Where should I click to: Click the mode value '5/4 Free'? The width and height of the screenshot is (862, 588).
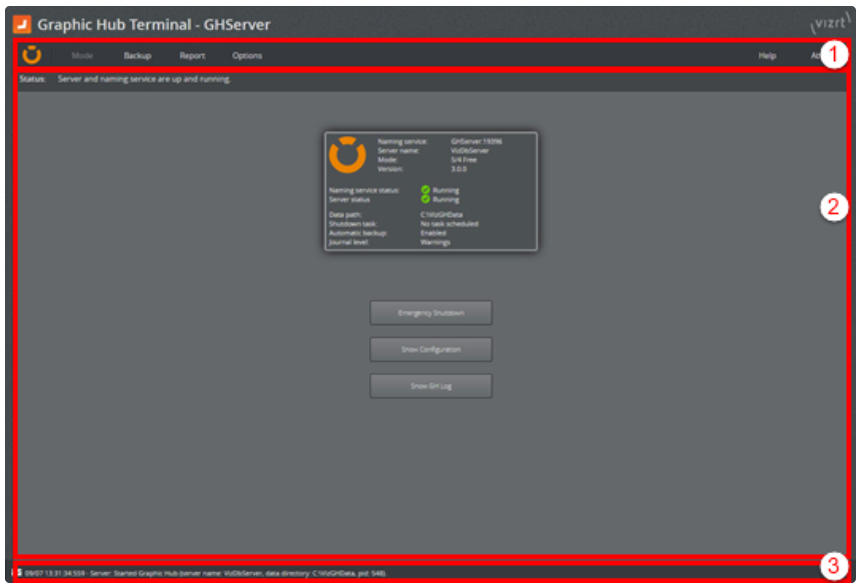(x=463, y=160)
